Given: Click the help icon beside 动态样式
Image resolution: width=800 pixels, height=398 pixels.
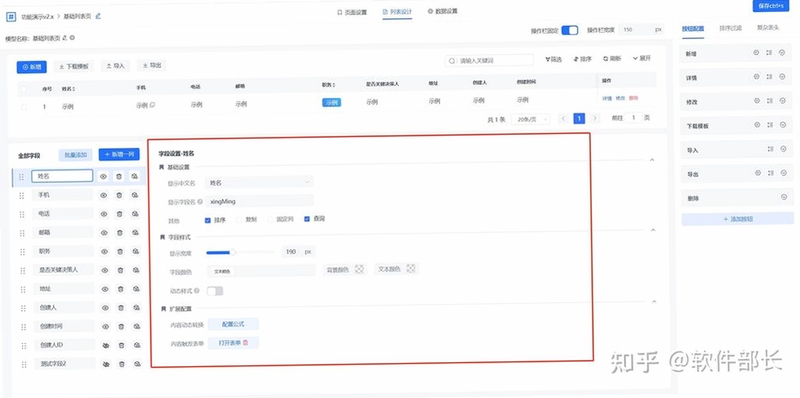Looking at the screenshot, I should click(x=197, y=290).
